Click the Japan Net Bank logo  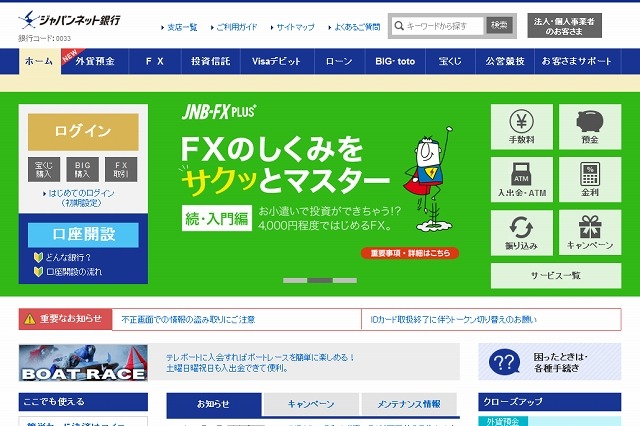point(69,20)
